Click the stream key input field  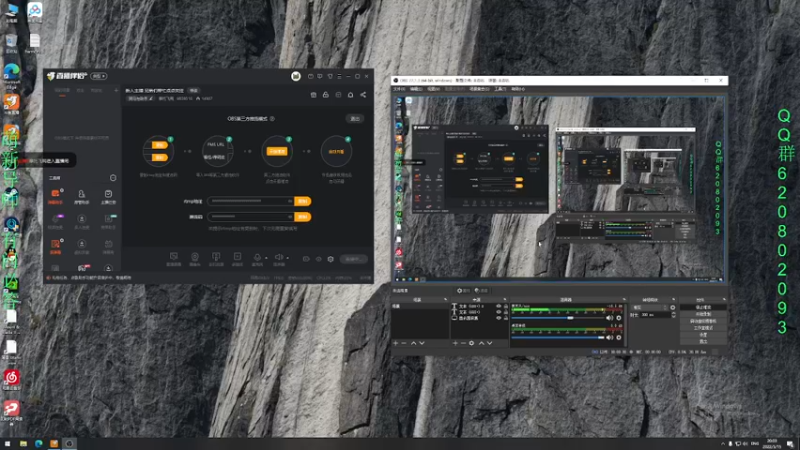[x=251, y=217]
